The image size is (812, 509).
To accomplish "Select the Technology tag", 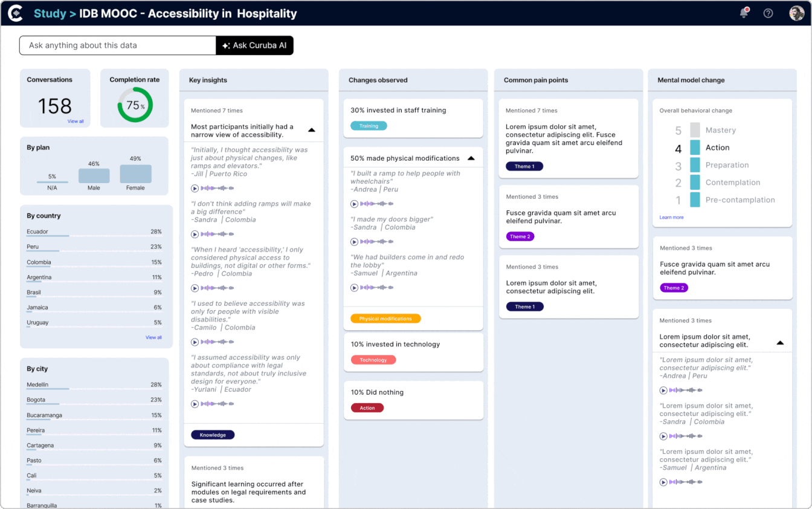I will pyautogui.click(x=373, y=360).
